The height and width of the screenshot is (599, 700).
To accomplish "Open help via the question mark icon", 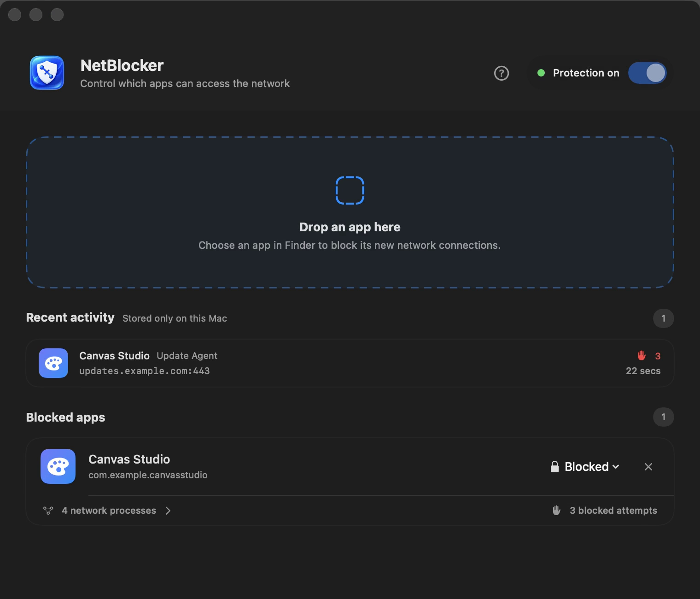I will pos(502,73).
